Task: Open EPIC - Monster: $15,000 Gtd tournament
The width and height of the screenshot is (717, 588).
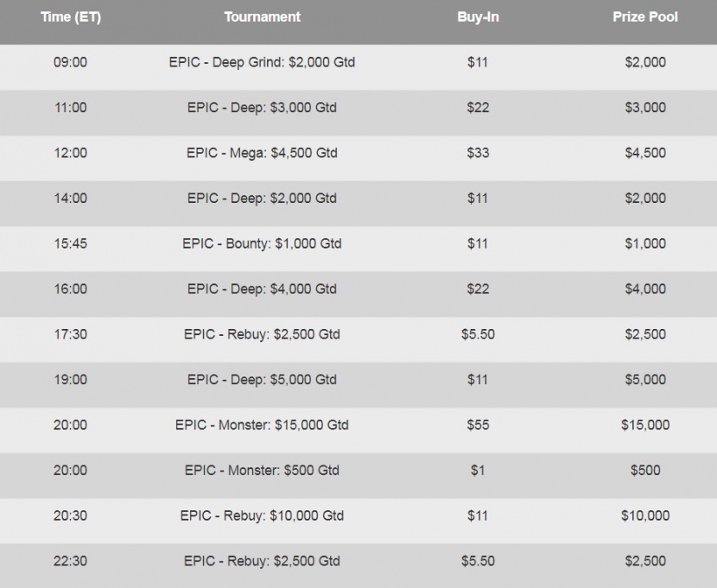Action: click(x=262, y=425)
